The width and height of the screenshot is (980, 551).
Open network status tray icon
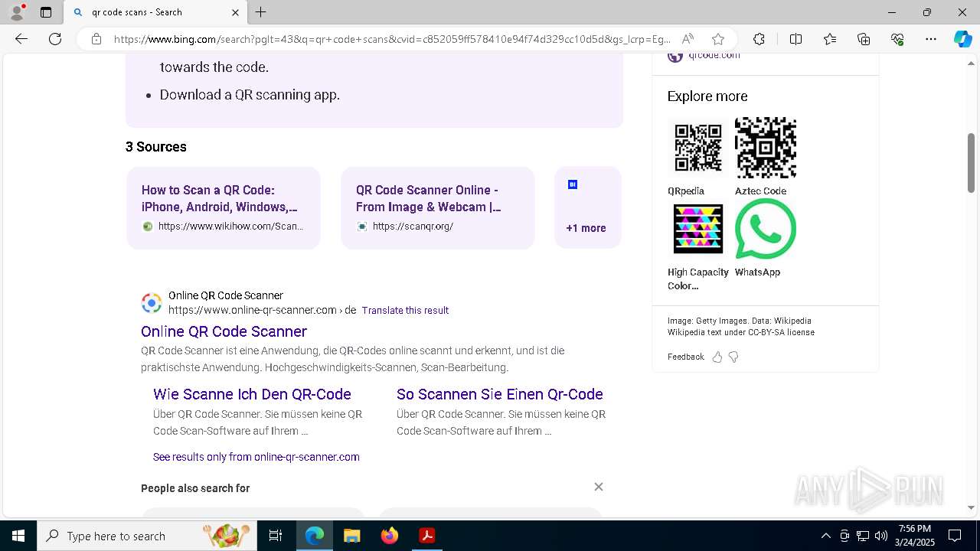click(863, 536)
